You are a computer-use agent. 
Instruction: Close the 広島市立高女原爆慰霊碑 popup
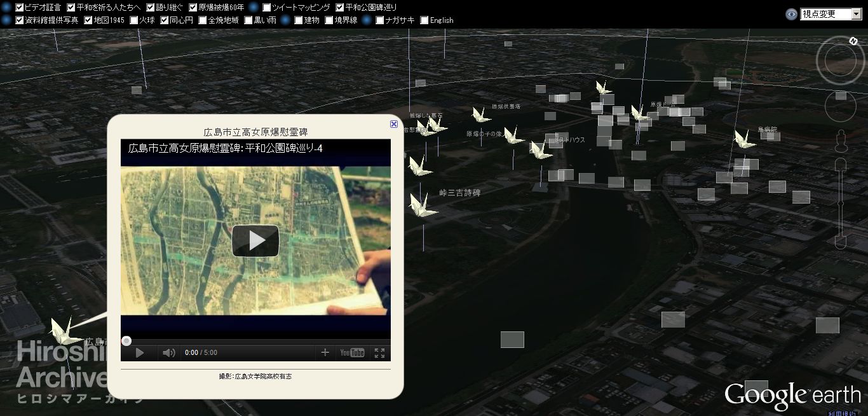click(x=394, y=124)
